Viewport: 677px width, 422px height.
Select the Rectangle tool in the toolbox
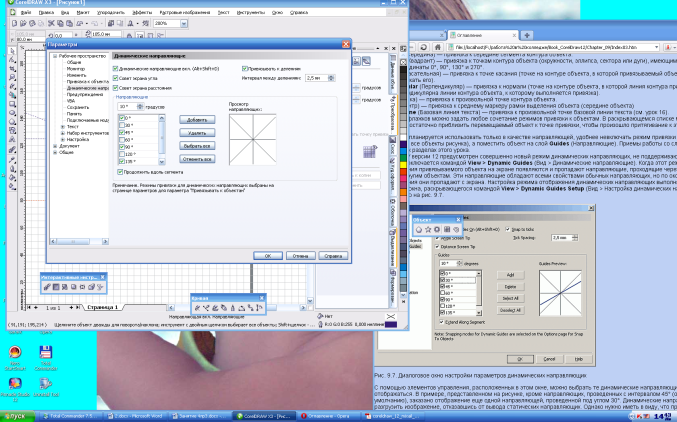pyautogui.click(x=12, y=104)
